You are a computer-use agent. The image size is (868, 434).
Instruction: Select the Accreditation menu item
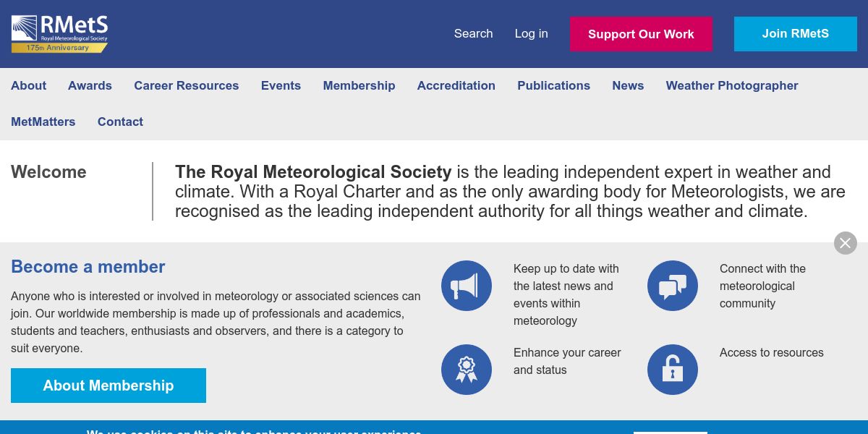tap(456, 85)
